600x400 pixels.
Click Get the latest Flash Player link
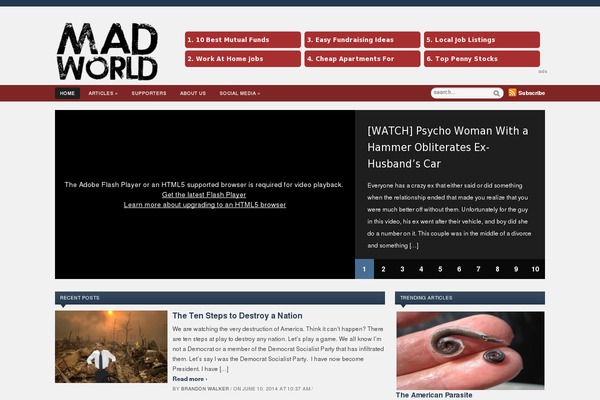204,195
